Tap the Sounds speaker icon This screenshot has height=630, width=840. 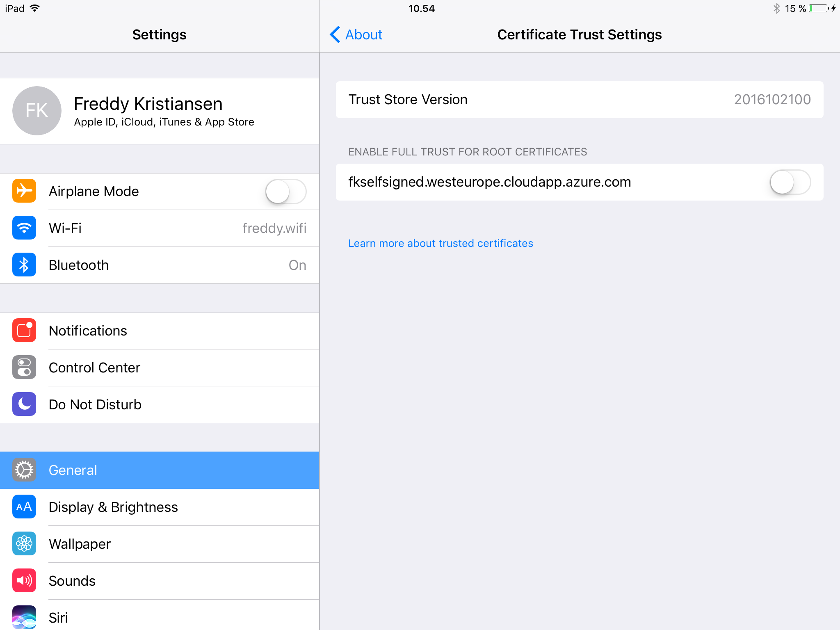tap(24, 581)
